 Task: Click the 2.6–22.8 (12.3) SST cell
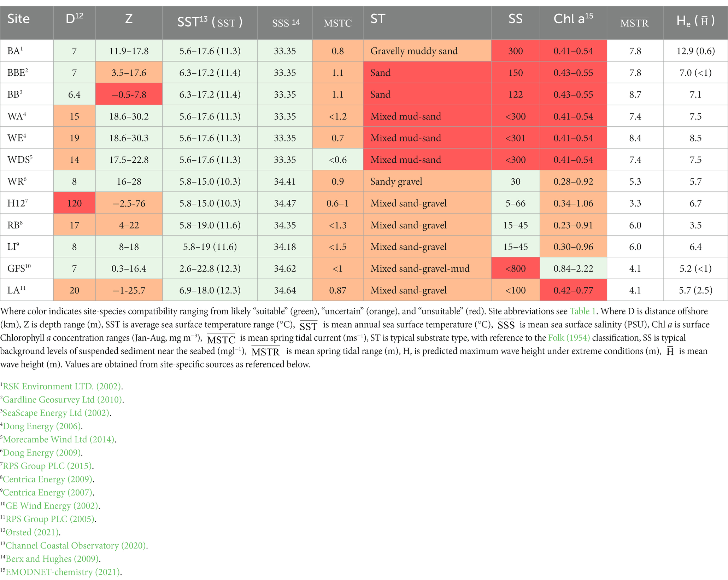pyautogui.click(x=210, y=268)
